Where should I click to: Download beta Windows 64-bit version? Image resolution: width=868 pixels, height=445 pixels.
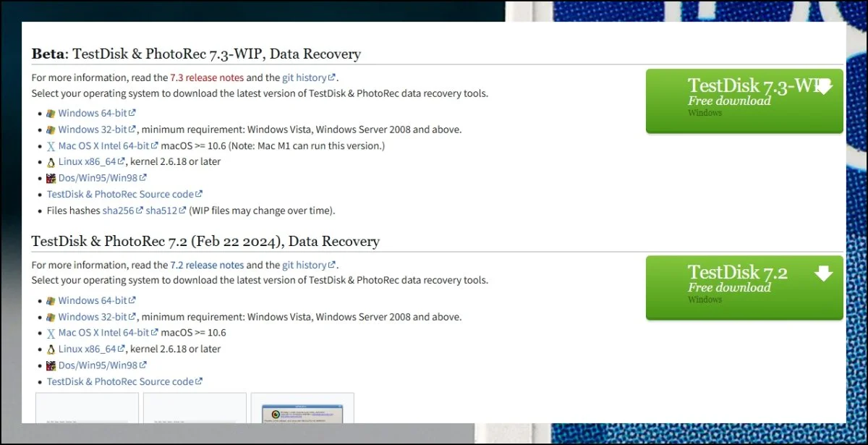(93, 113)
